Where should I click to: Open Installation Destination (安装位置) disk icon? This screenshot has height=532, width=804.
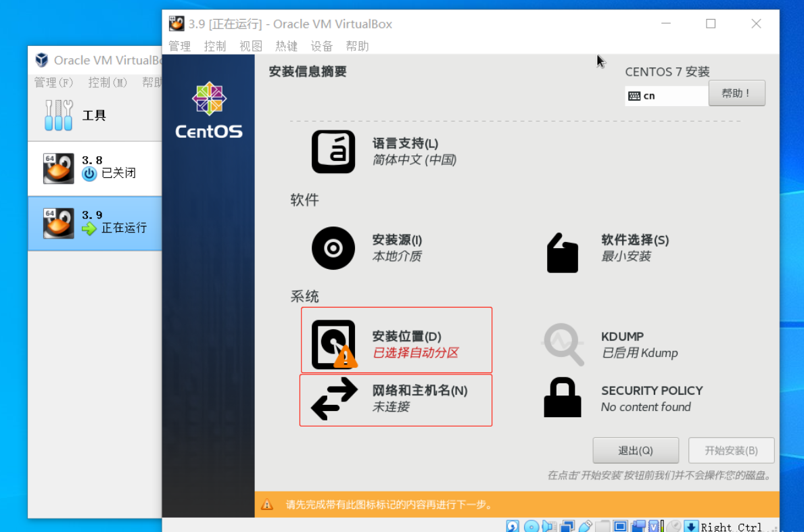pyautogui.click(x=334, y=344)
